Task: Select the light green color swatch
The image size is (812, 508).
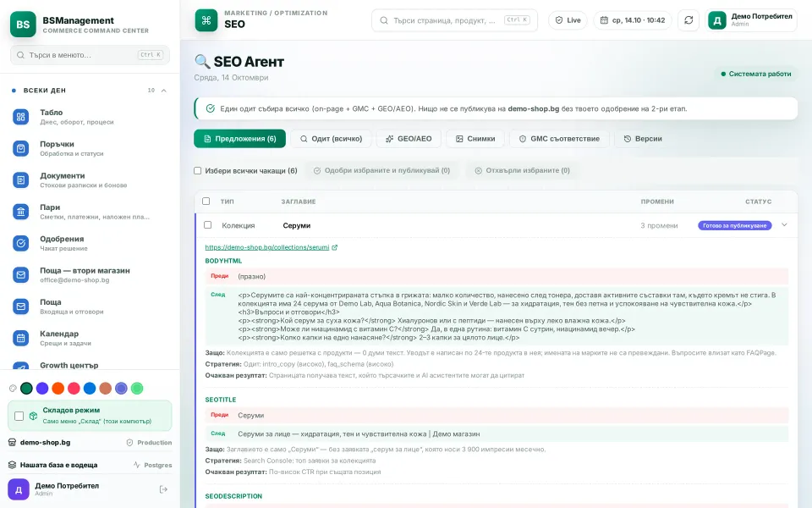Action: pyautogui.click(x=137, y=389)
